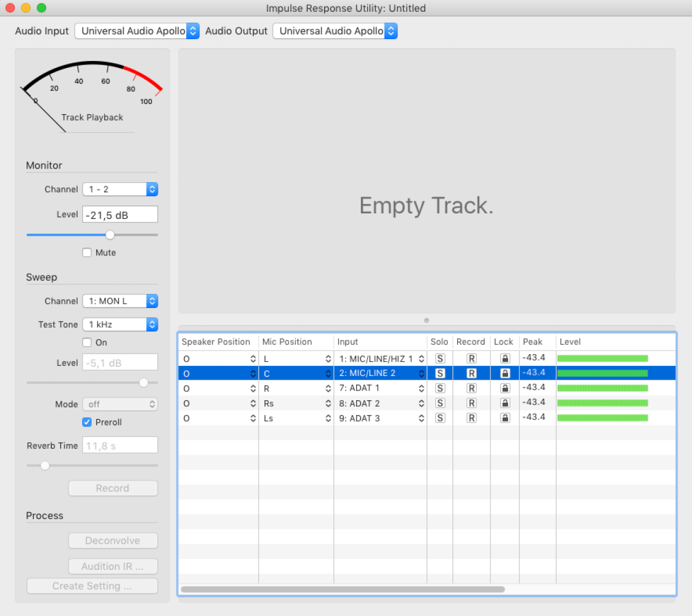692x616 pixels.
Task: Solo the 8: ADAT 2 row
Action: click(440, 403)
